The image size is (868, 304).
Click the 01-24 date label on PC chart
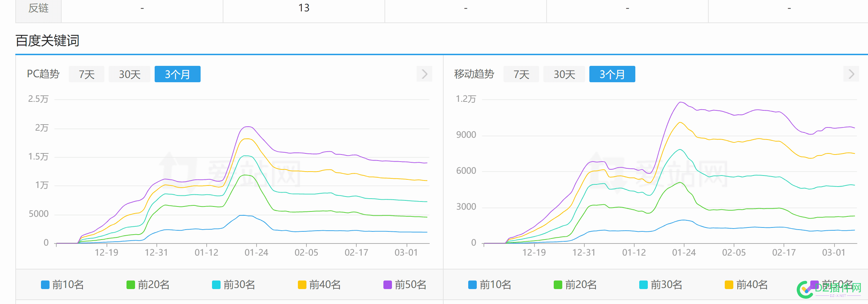point(256,252)
